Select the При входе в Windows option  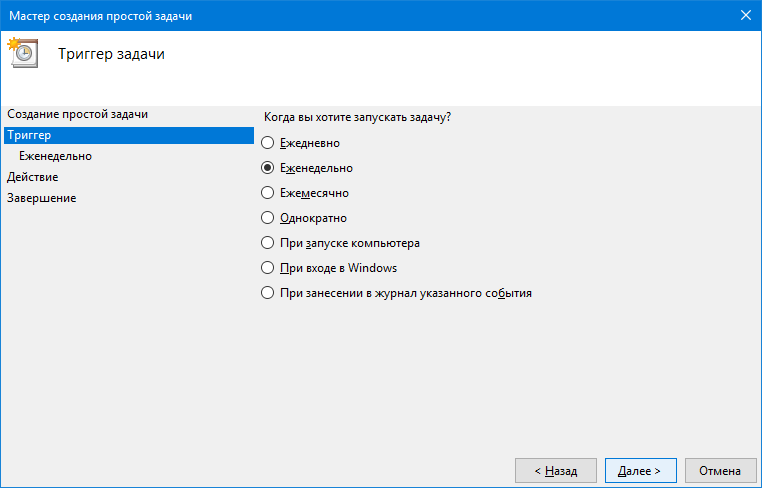(267, 267)
